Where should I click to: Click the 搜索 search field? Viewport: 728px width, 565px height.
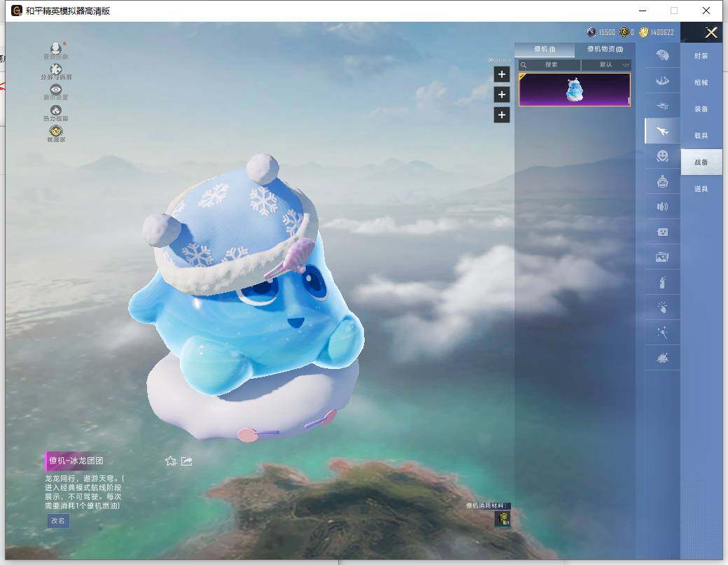tap(549, 65)
